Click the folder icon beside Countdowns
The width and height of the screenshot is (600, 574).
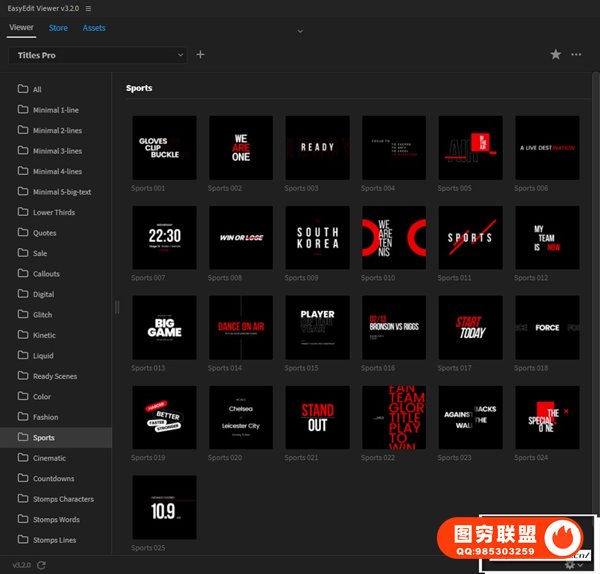point(22,478)
